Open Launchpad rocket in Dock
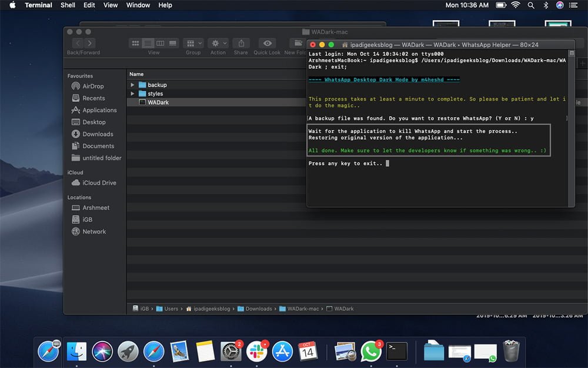The width and height of the screenshot is (588, 368). (x=128, y=352)
